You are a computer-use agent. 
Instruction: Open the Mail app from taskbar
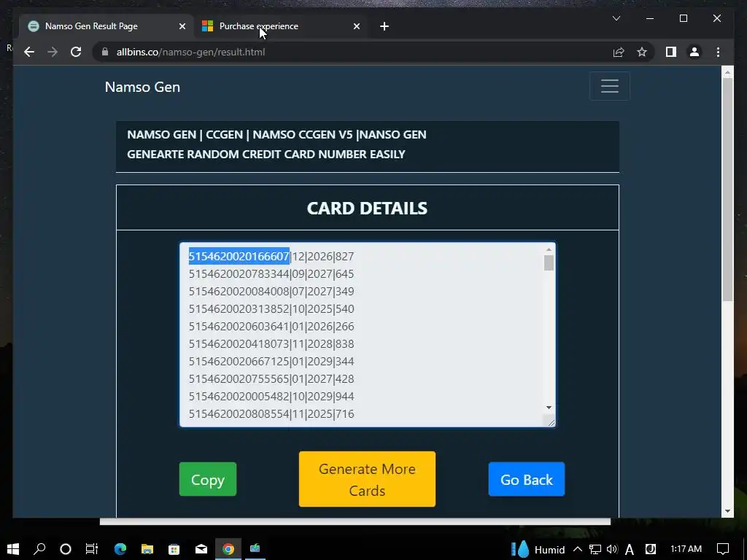(201, 549)
